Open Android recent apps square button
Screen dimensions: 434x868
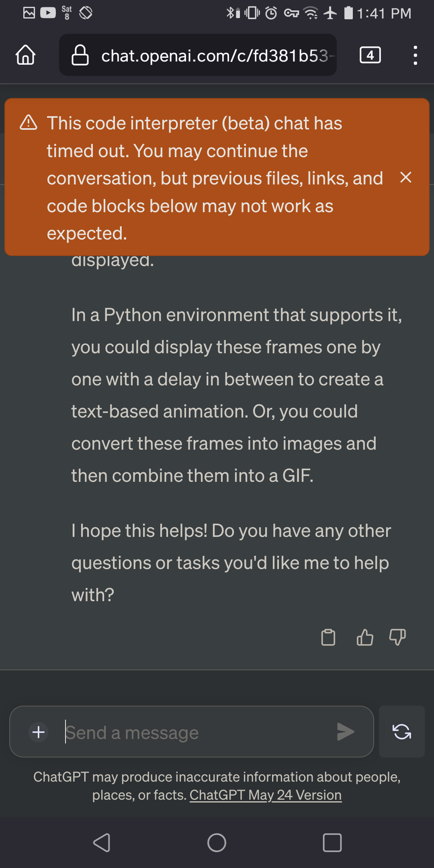[x=332, y=843]
